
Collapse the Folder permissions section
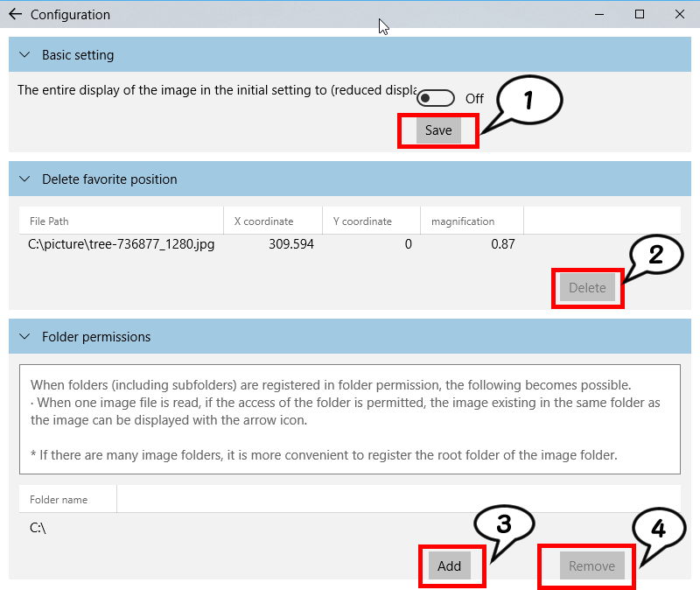pyautogui.click(x=24, y=337)
